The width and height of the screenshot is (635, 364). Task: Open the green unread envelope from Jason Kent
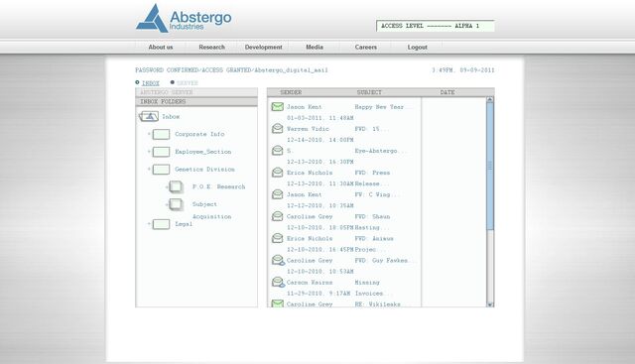coord(278,107)
